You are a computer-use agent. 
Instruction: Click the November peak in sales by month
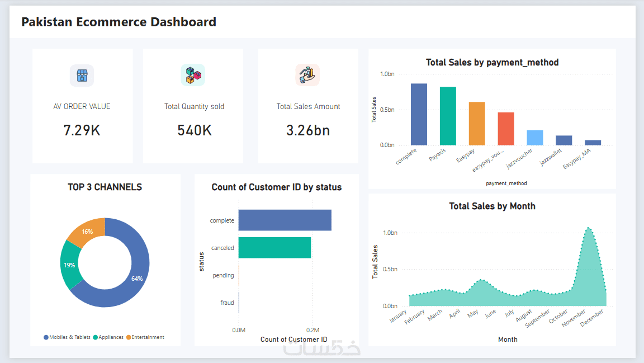[589, 229]
